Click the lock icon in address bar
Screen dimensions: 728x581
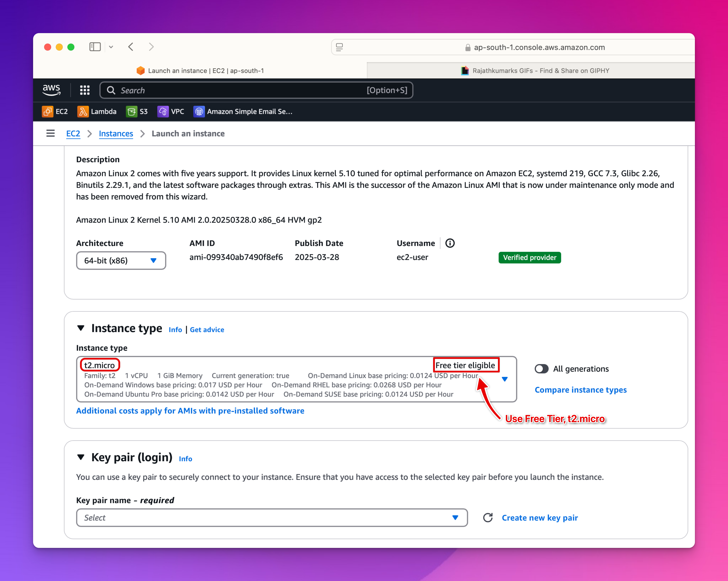(468, 48)
